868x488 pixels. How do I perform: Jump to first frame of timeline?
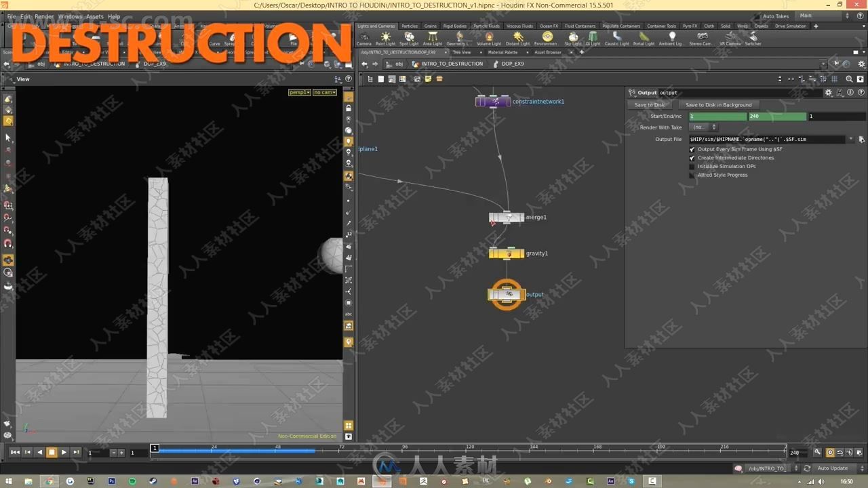click(x=15, y=452)
